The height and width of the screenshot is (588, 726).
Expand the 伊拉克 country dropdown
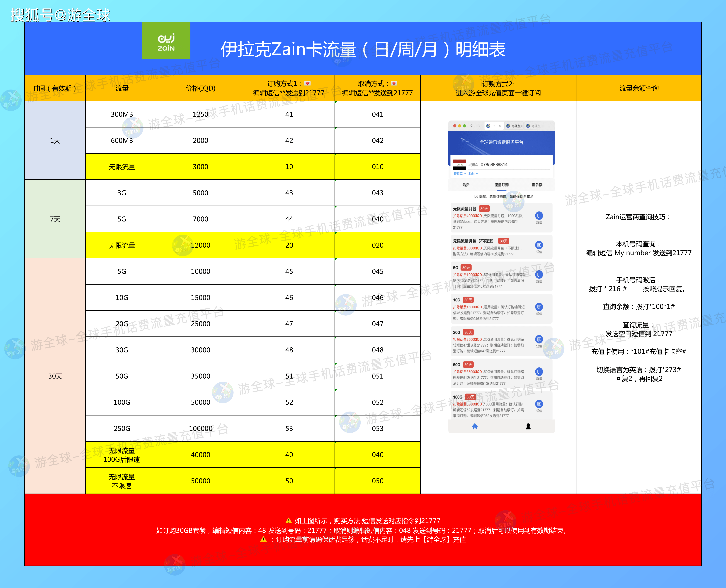tap(460, 173)
